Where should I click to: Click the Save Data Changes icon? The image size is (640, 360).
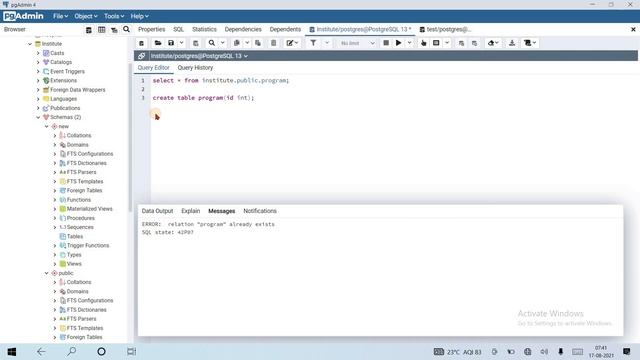click(196, 43)
